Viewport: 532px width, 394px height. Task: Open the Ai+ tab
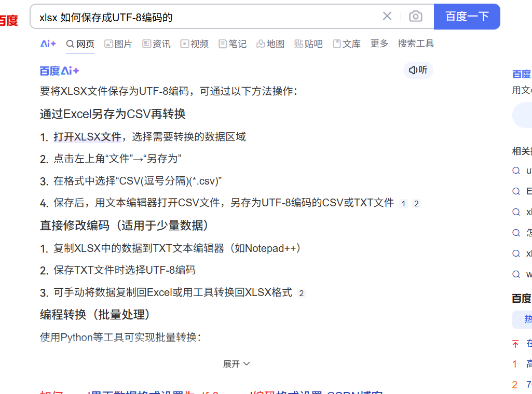click(48, 44)
